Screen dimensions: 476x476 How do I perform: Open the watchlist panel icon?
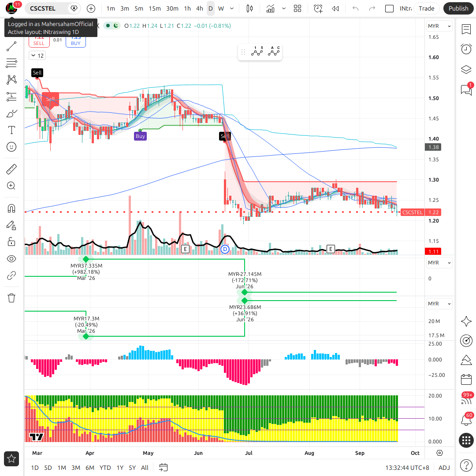coord(466,30)
